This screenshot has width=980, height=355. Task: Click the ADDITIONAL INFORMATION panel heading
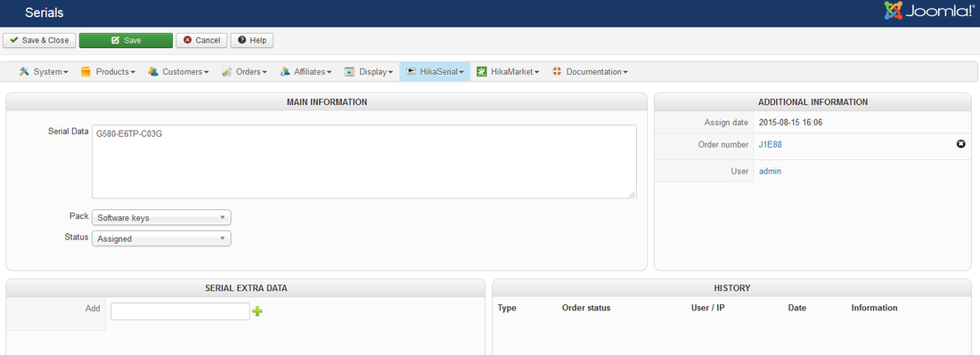point(813,101)
